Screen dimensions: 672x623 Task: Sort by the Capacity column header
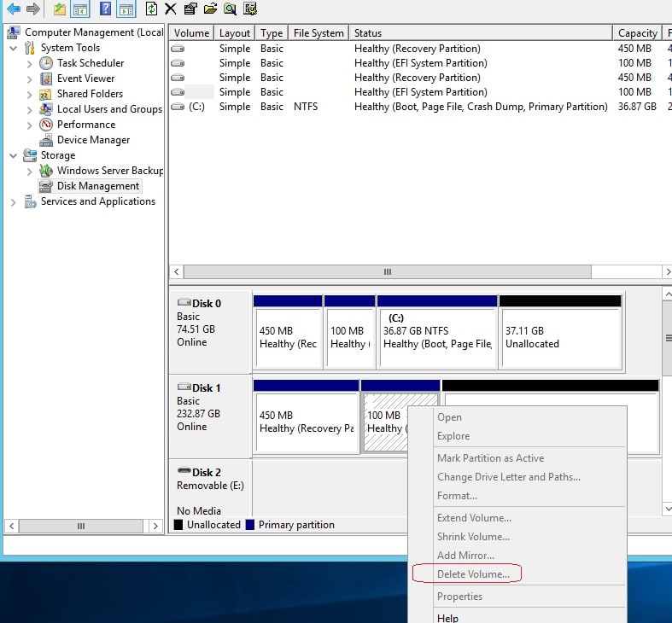[x=637, y=33]
